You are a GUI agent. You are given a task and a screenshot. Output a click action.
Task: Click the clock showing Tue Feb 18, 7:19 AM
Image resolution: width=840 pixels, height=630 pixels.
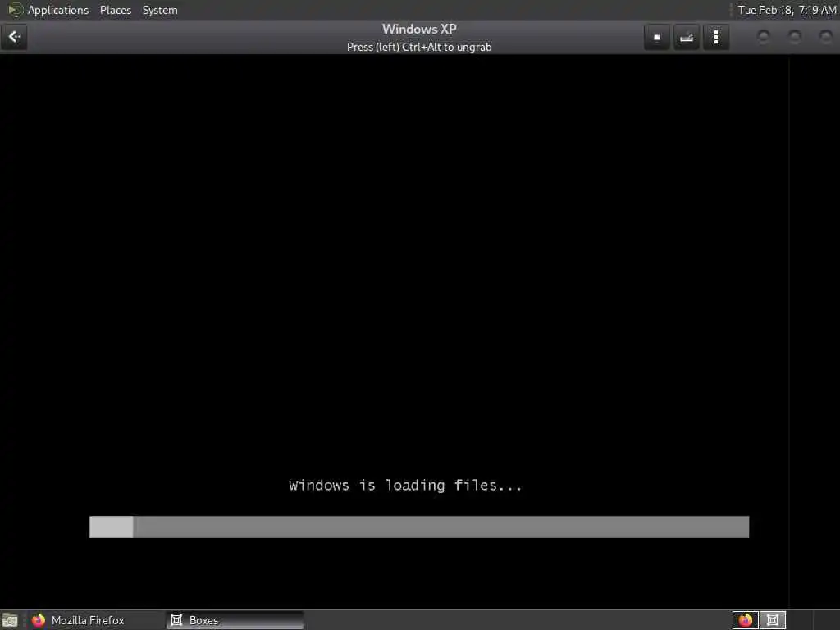787,10
